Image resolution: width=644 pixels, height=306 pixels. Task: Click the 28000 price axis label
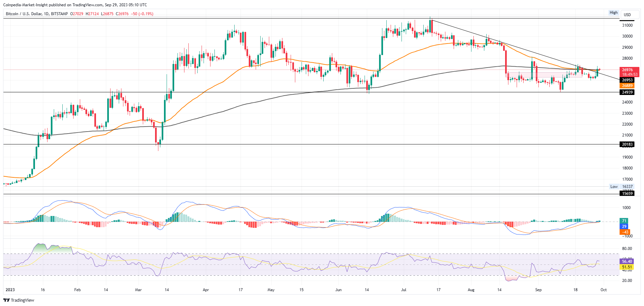(627, 58)
